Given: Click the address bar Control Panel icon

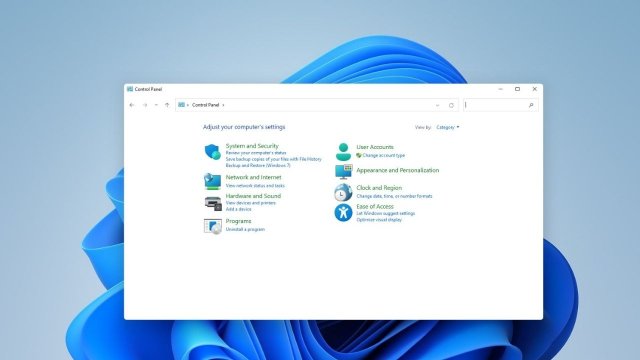Looking at the screenshot, I should pos(181,105).
